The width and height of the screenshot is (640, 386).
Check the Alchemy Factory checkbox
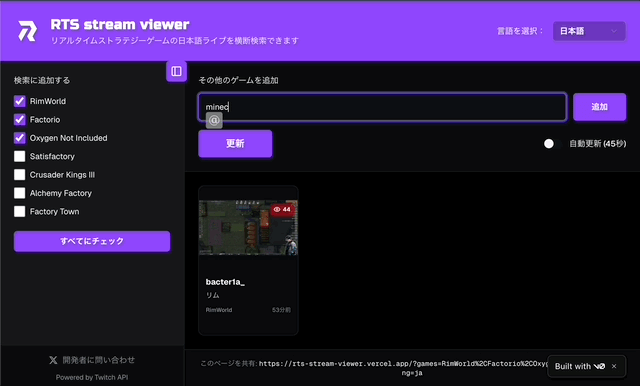click(x=20, y=193)
